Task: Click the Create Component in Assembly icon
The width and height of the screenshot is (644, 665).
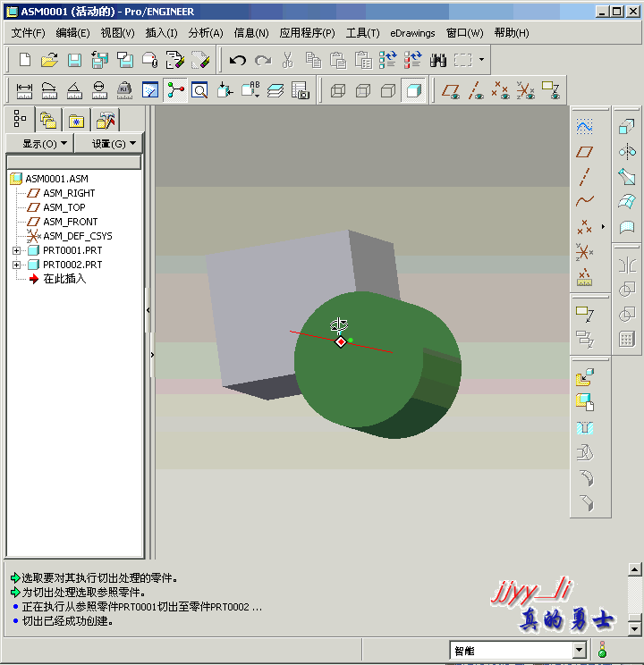Action: (x=585, y=402)
